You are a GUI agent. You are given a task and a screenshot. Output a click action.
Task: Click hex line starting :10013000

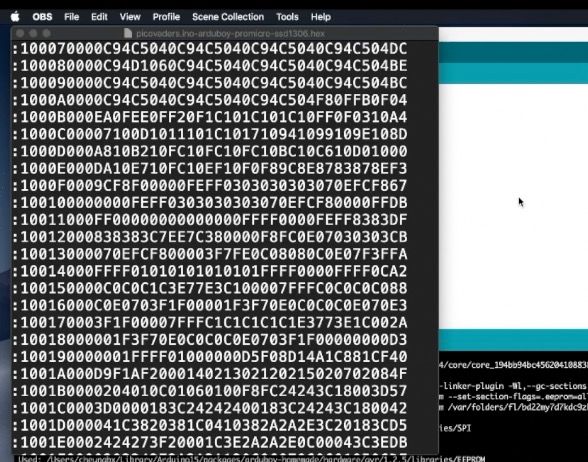coord(210,254)
